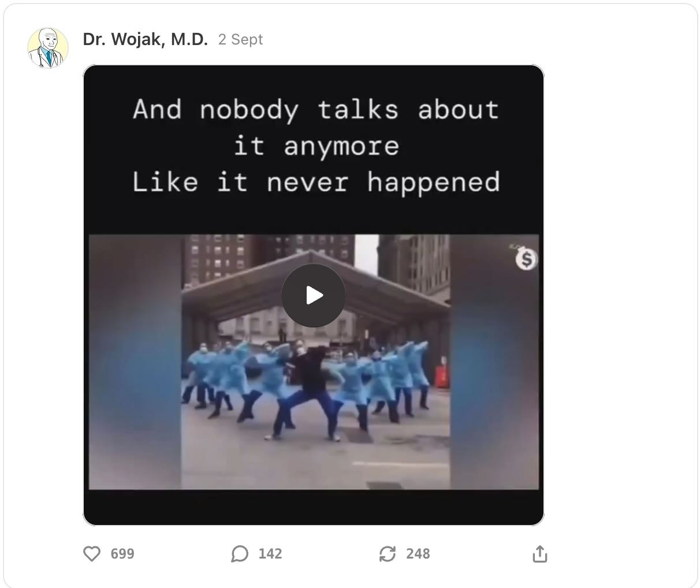Click the blurred left side of video
This screenshot has width=700, height=588.
point(135,362)
